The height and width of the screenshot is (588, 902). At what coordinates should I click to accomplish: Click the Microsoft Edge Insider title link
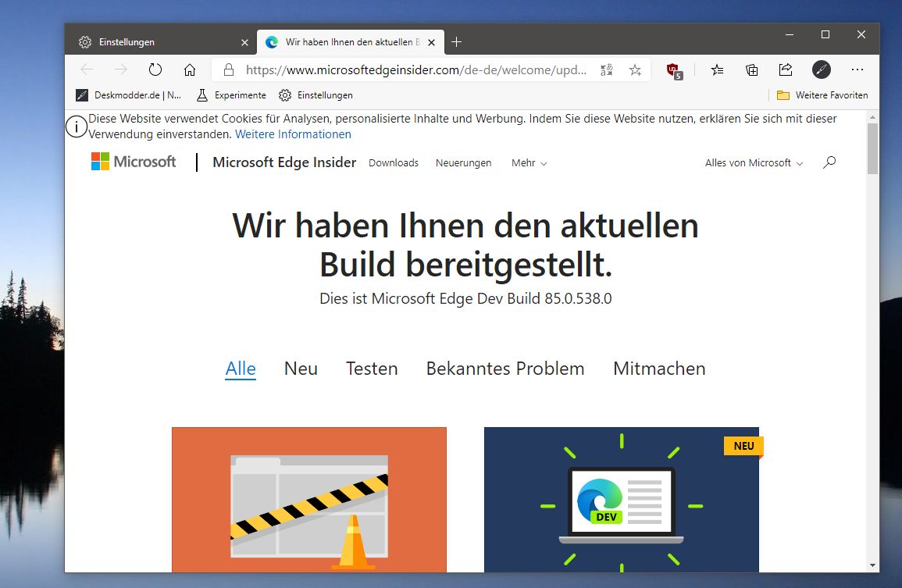click(x=284, y=162)
